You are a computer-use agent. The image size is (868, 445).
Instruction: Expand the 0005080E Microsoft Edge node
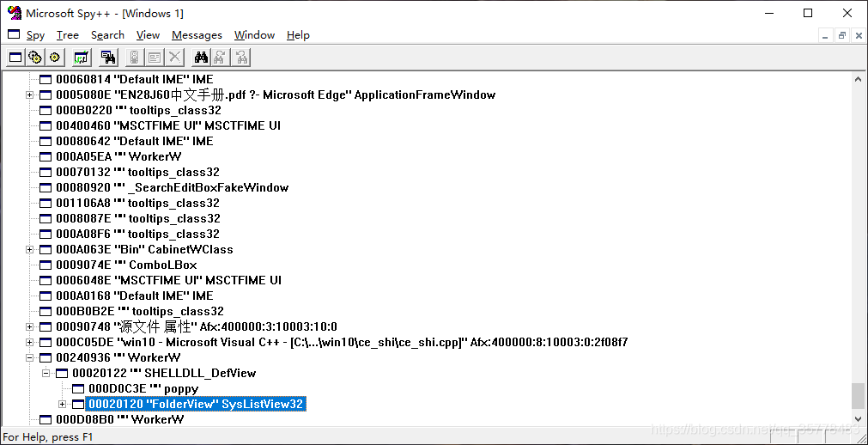tap(29, 94)
